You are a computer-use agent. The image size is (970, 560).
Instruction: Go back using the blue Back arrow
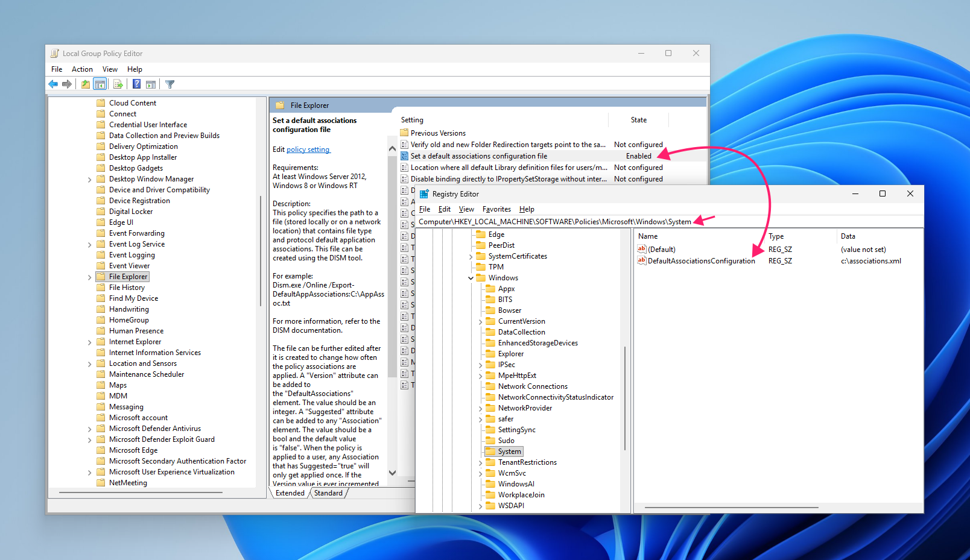tap(53, 84)
